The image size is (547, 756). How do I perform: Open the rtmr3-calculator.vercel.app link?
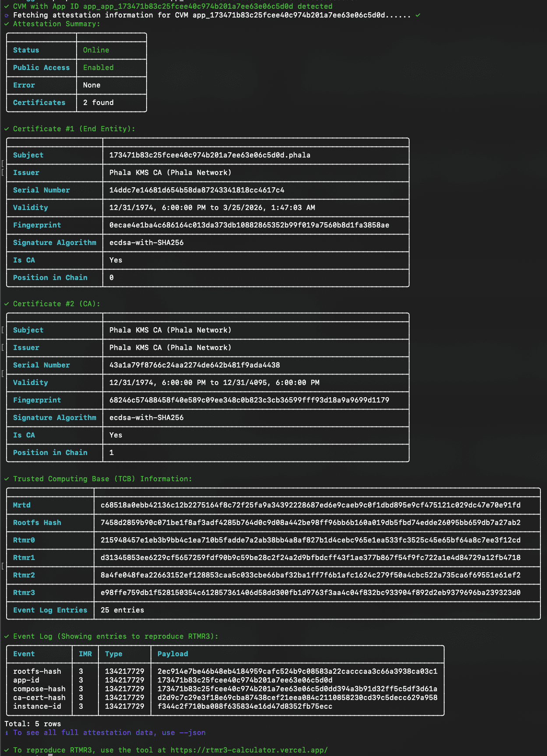[x=249, y=750]
